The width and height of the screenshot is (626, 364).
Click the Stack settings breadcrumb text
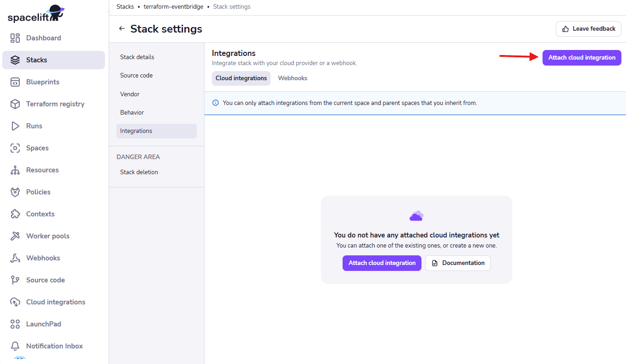pos(232,7)
